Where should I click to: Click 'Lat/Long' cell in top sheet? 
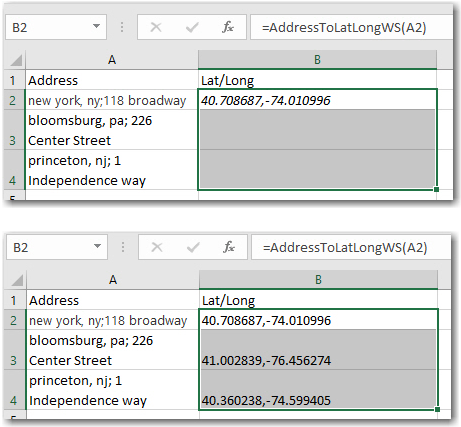point(317,80)
